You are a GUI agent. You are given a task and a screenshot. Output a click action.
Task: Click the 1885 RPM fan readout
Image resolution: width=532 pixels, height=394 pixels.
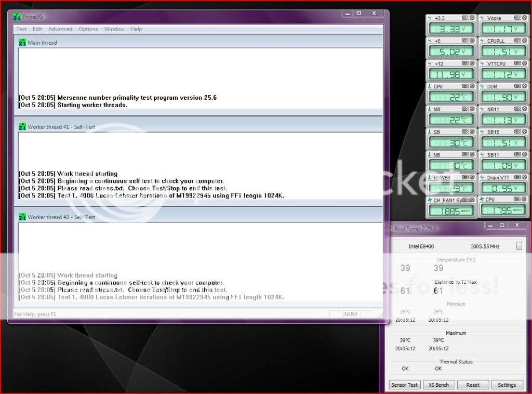451,211
